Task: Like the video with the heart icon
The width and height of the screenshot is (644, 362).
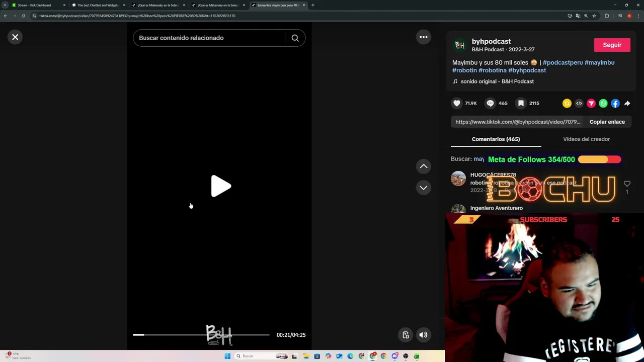Action: point(457,103)
